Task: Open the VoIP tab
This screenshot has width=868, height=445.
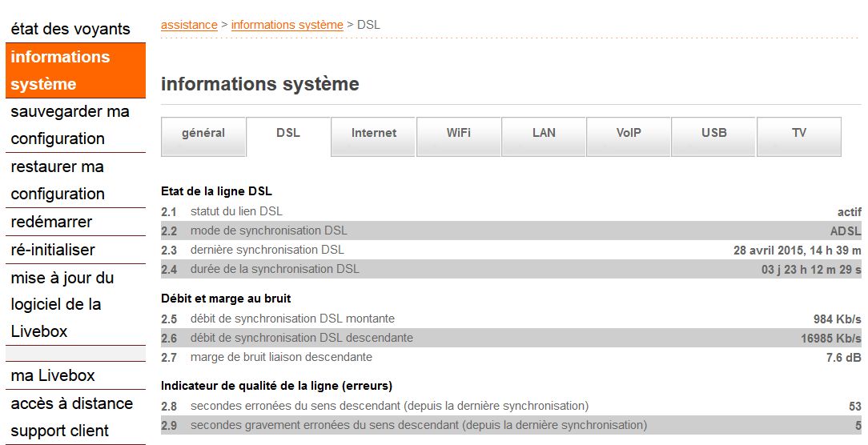Action: [x=629, y=134]
